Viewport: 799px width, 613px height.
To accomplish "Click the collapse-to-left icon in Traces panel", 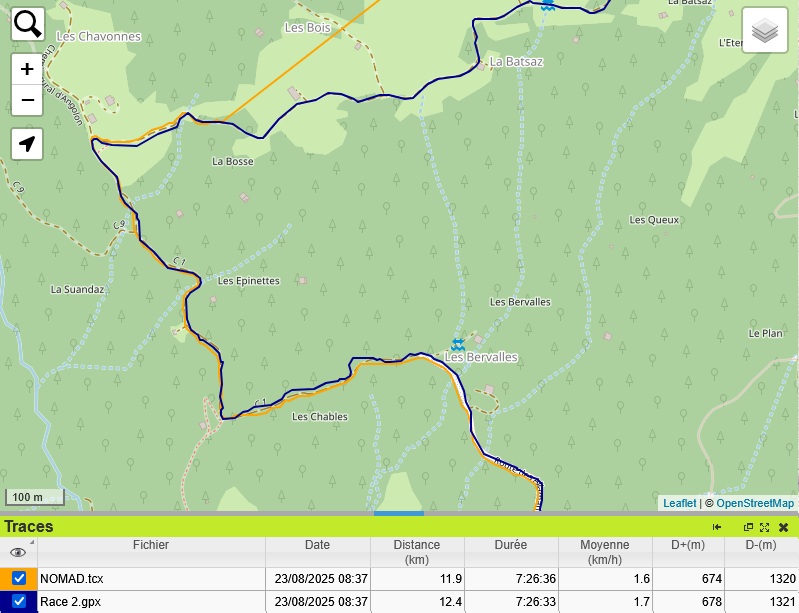I will [717, 527].
